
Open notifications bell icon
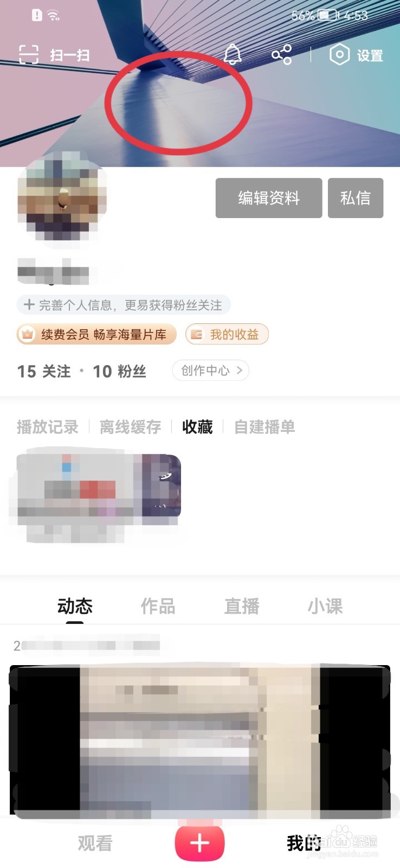tap(233, 55)
